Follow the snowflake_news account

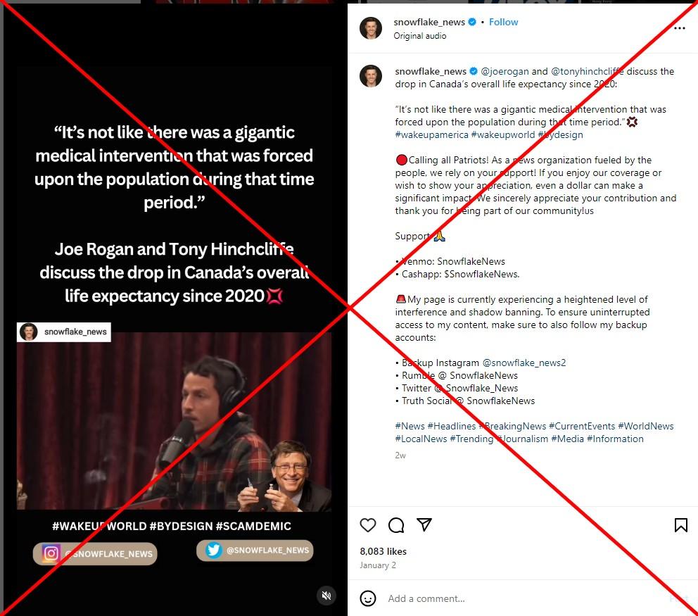tap(504, 22)
